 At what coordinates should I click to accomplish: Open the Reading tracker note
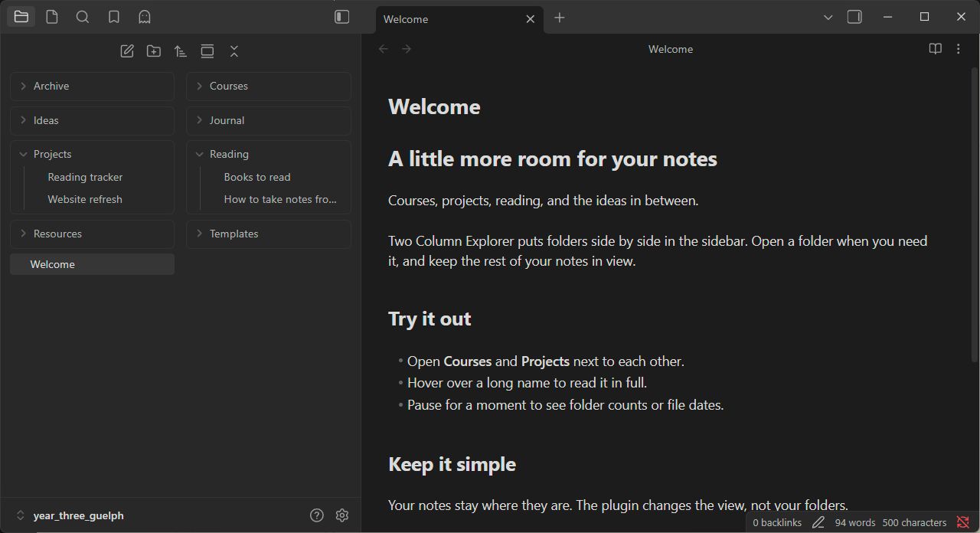tap(85, 177)
